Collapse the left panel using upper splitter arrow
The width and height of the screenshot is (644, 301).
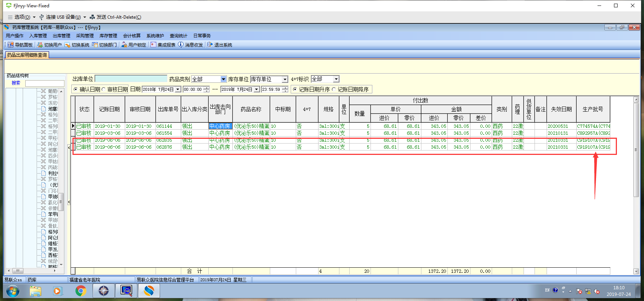[x=69, y=148]
